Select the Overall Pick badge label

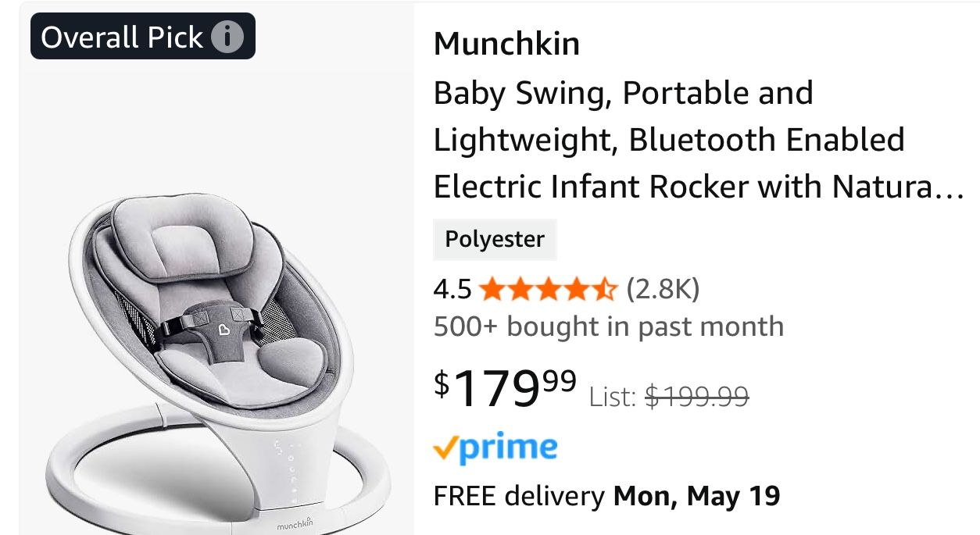coord(143,36)
